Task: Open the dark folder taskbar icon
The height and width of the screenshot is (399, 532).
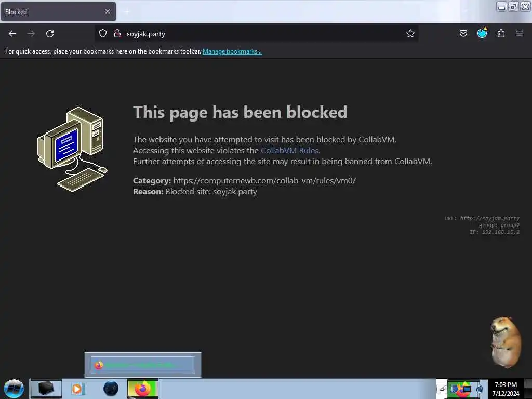Action: (46, 389)
